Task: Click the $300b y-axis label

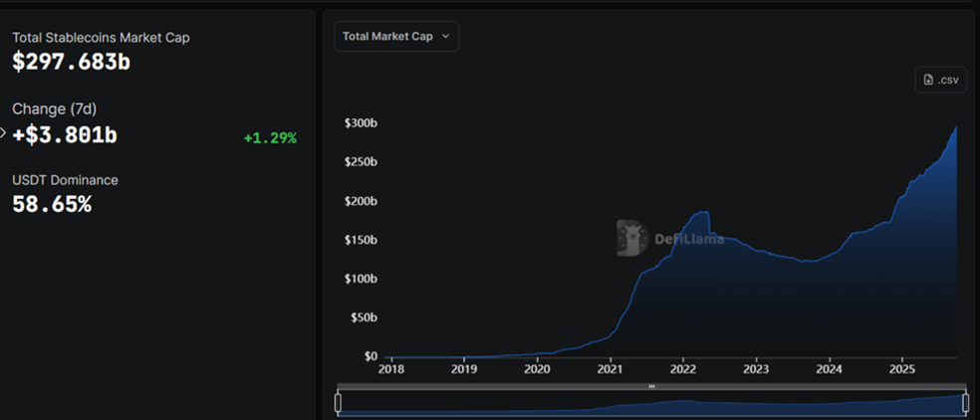Action: coord(360,123)
